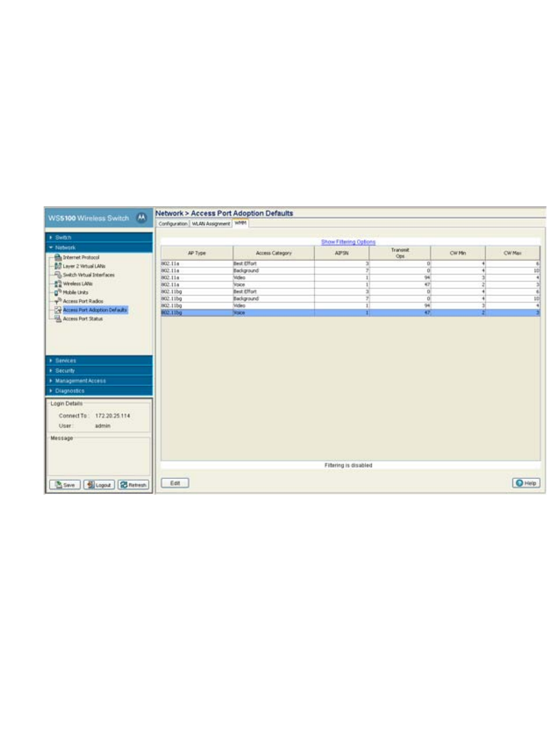
Task: Switch to the WLAN Assignment tab
Action: [x=211, y=224]
